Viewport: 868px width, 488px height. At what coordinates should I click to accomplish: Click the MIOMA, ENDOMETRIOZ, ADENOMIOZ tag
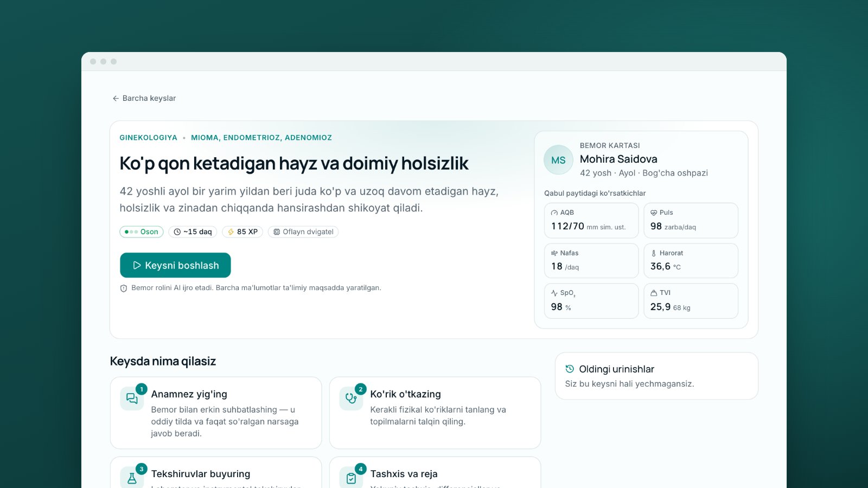pyautogui.click(x=261, y=138)
